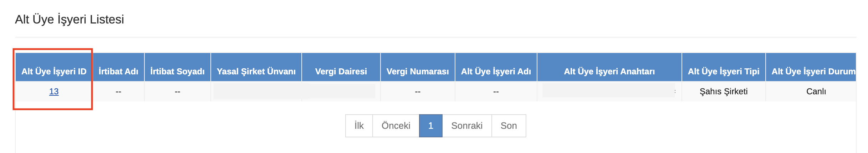Click the Vergi Dairesi column header

[341, 71]
